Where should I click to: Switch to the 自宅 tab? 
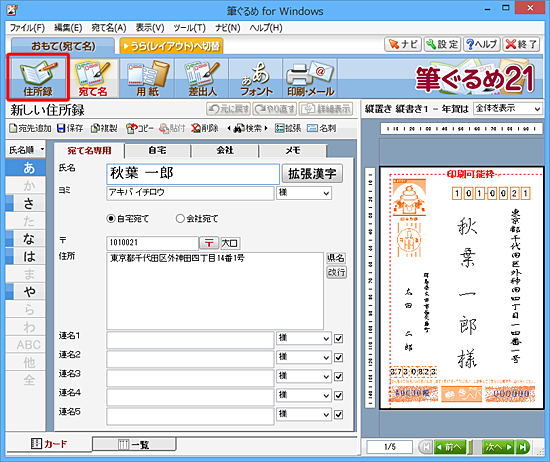(157, 150)
